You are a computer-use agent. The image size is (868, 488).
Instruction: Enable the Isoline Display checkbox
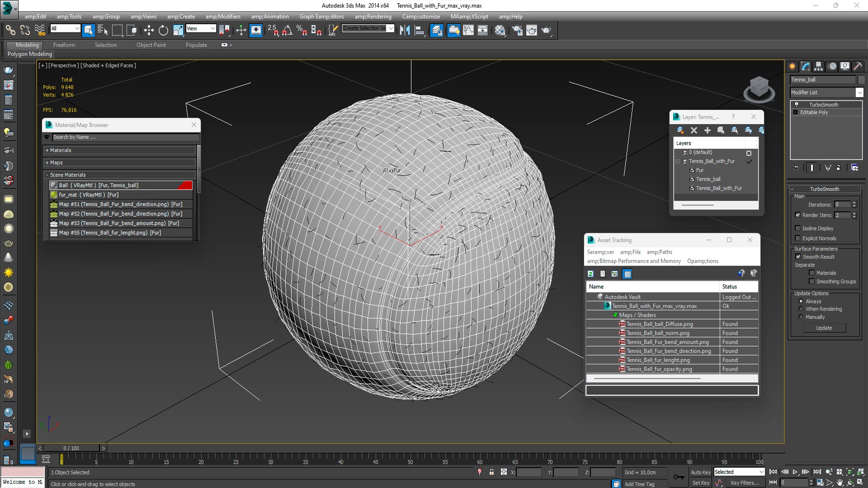coord(798,228)
